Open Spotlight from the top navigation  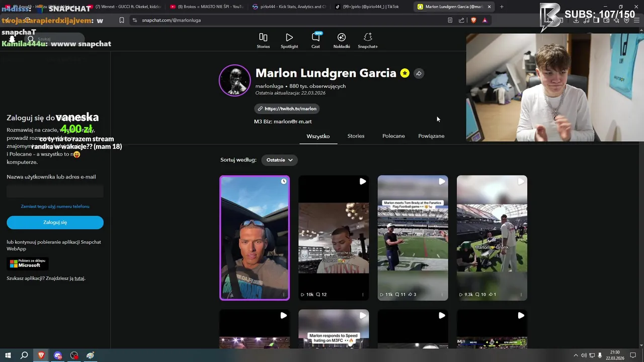(289, 40)
